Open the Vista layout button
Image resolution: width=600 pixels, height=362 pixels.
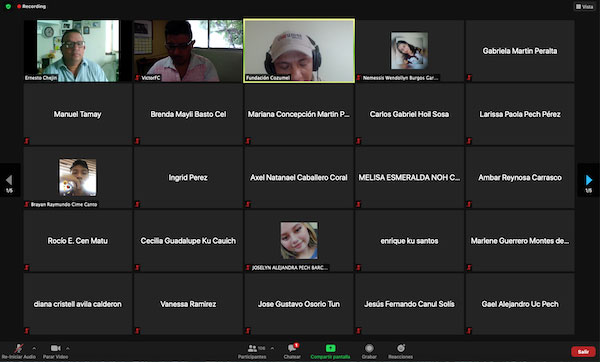pyautogui.click(x=584, y=7)
